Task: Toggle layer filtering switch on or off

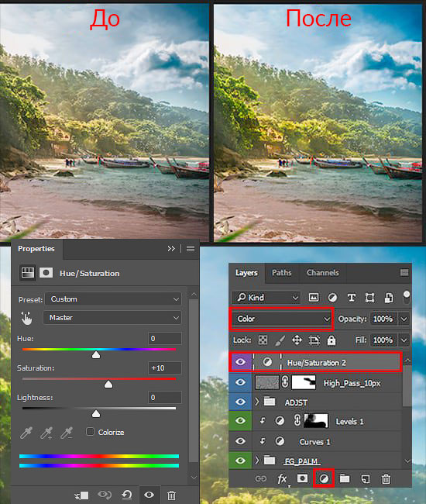Action: [407, 297]
